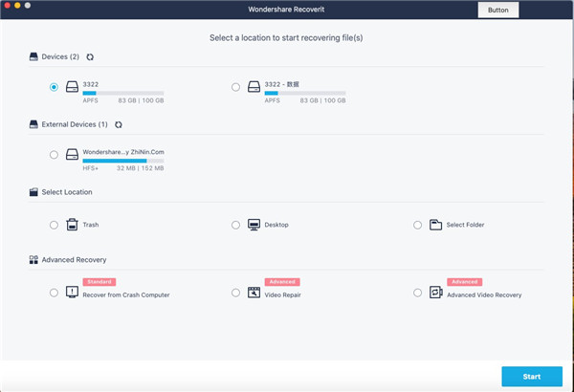
Task: Click the "Advanced Recovery" heading
Action: coord(74,260)
